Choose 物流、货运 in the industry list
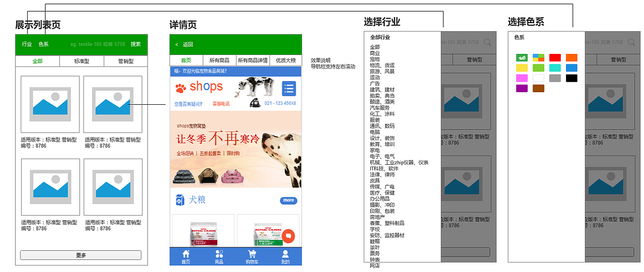This screenshot has height=272, width=644. (x=382, y=65)
